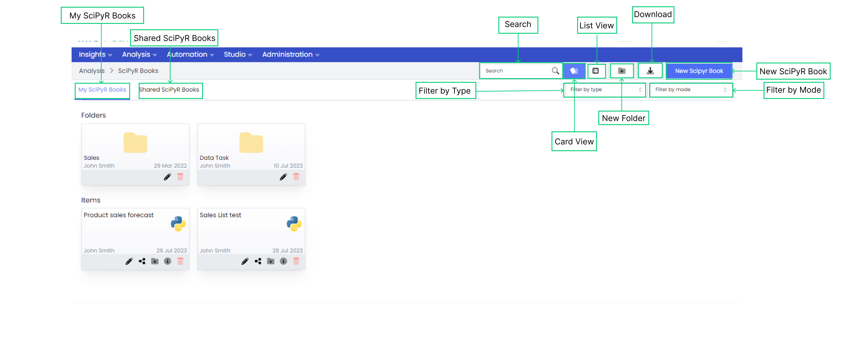Click the Data Task folder name
The height and width of the screenshot is (341, 868).
[x=214, y=158]
